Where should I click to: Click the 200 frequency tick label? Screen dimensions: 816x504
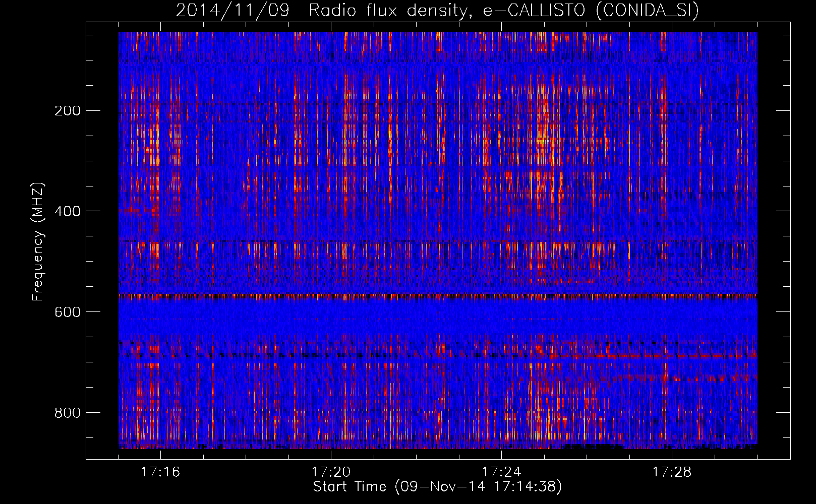point(68,110)
